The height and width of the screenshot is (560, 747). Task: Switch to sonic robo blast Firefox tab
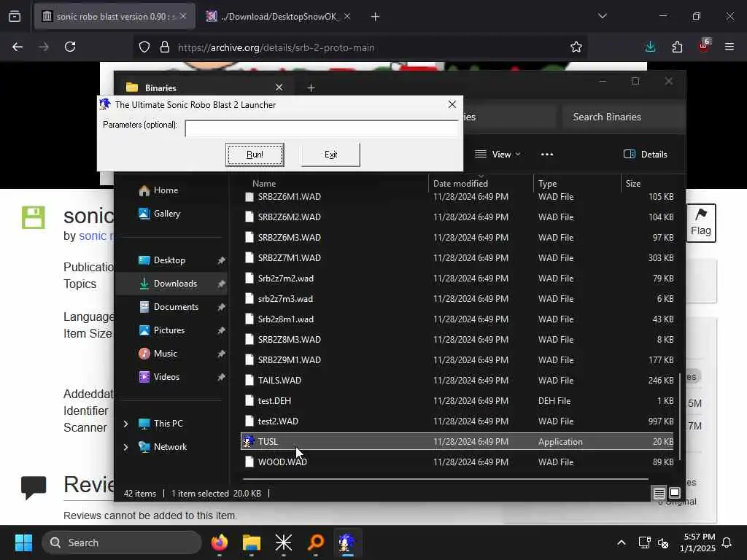(x=115, y=16)
